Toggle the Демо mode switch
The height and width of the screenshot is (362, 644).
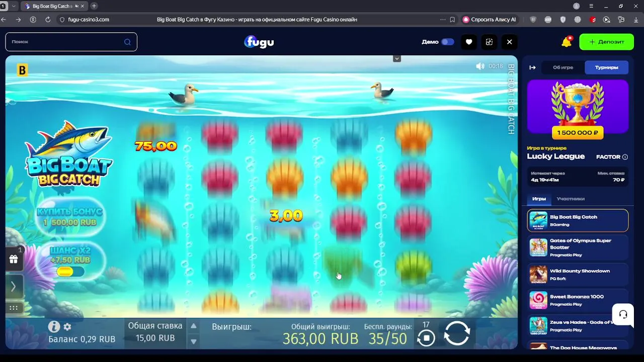[x=447, y=42]
